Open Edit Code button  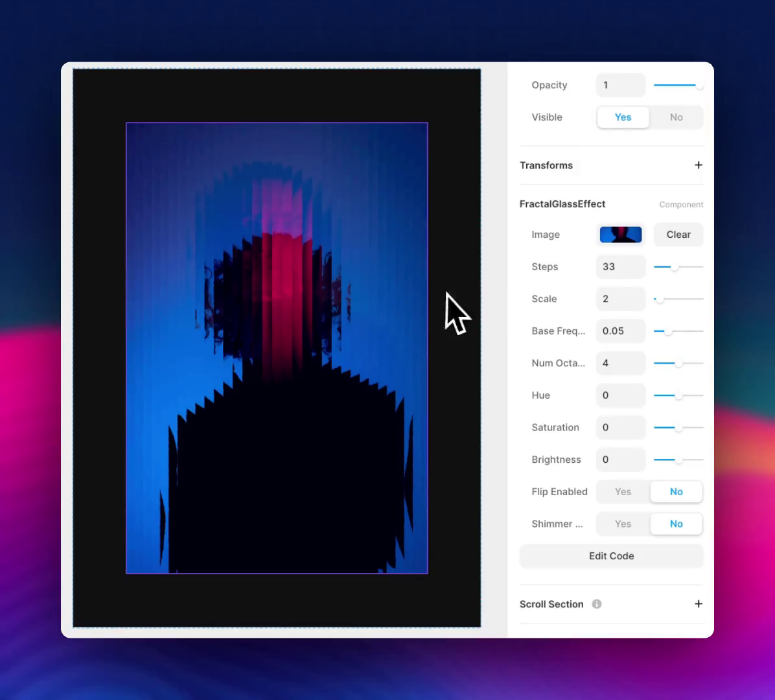click(x=611, y=556)
